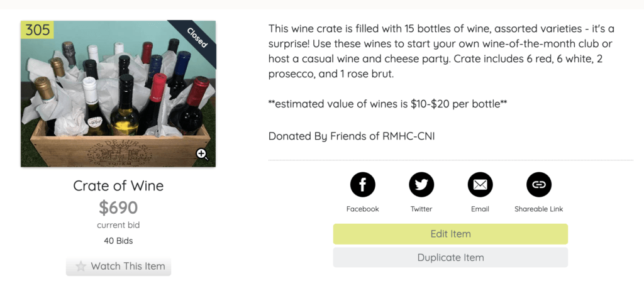Open the wine crate photo thumbnail
Image resolution: width=644 pixels, height=281 pixels.
pos(118,94)
